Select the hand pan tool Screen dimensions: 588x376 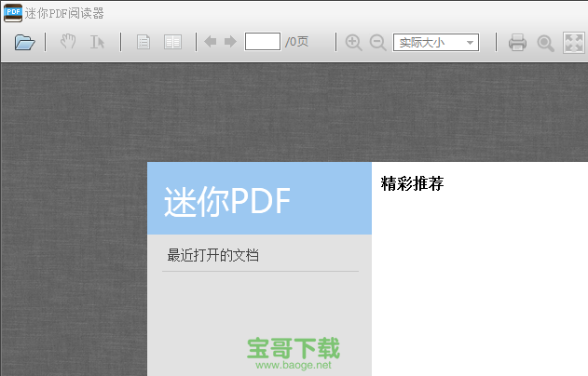click(x=68, y=42)
